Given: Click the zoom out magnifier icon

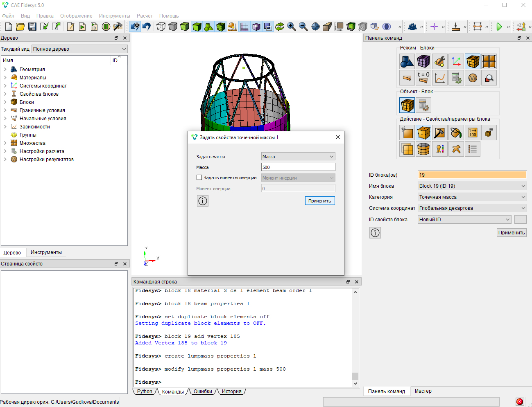Looking at the screenshot, I should (x=303, y=27).
